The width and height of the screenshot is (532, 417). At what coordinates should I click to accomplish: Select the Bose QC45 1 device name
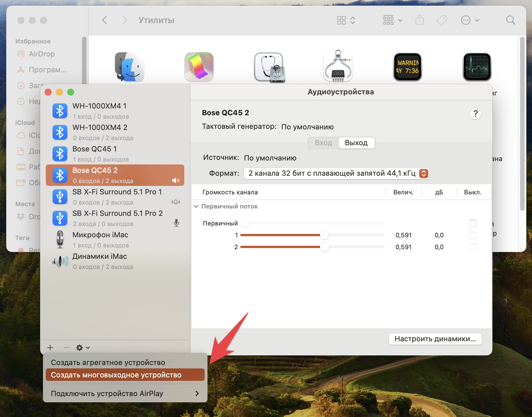94,149
